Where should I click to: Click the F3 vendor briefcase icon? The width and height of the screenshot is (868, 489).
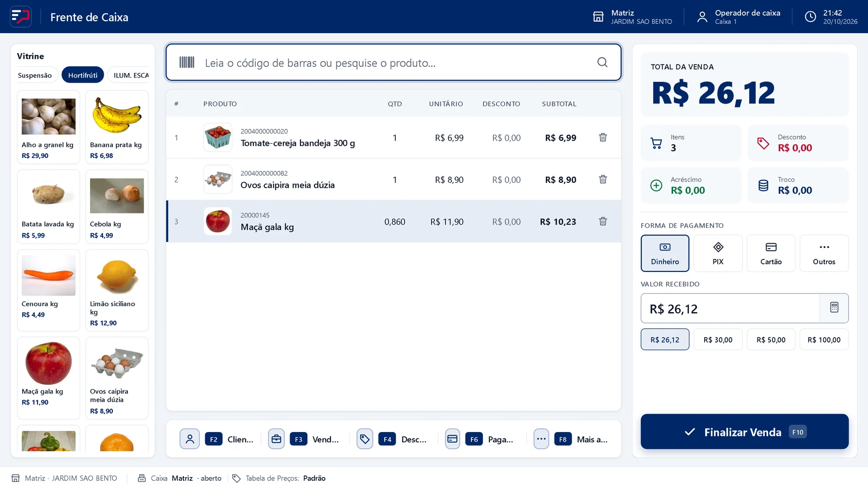[276, 439]
